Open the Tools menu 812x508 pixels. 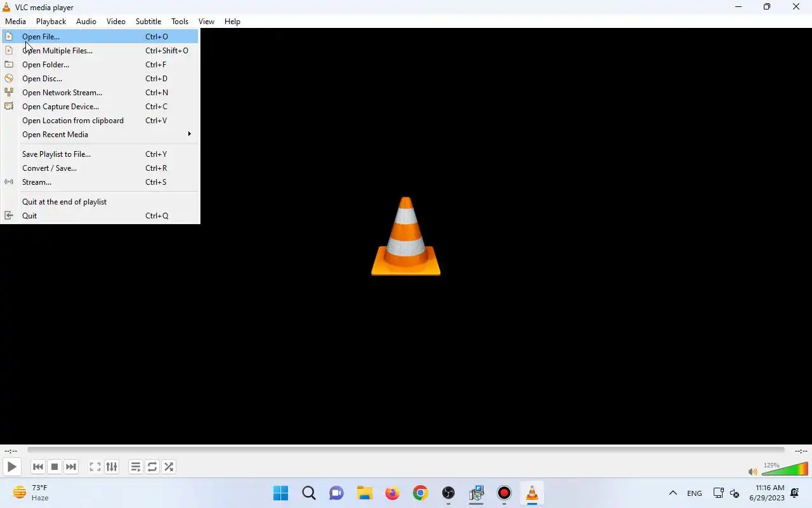pos(180,22)
